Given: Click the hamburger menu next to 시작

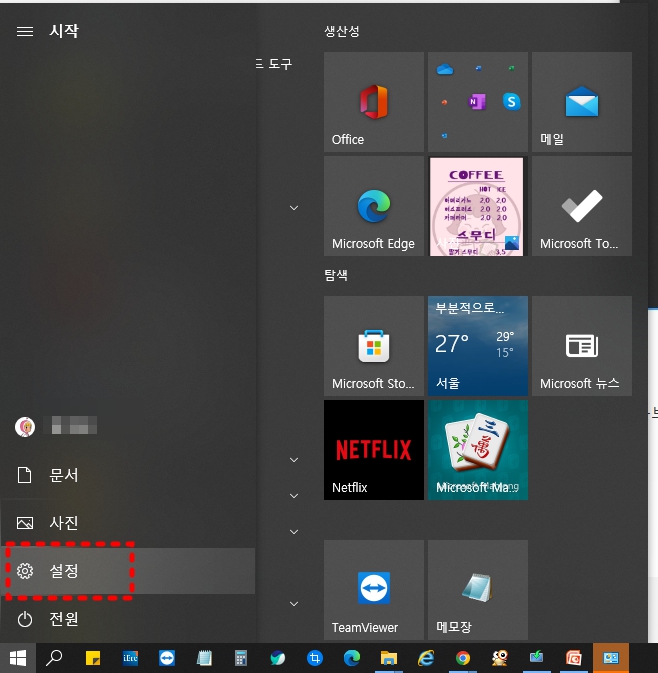Looking at the screenshot, I should [x=24, y=31].
